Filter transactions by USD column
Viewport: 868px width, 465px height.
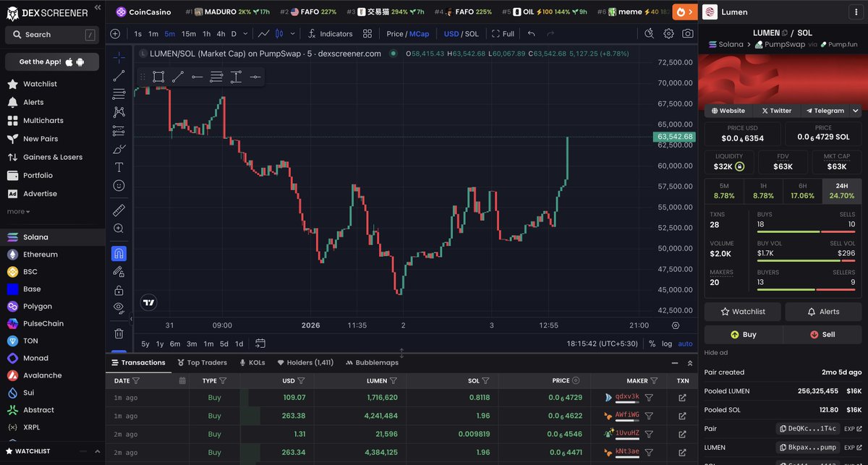click(301, 380)
